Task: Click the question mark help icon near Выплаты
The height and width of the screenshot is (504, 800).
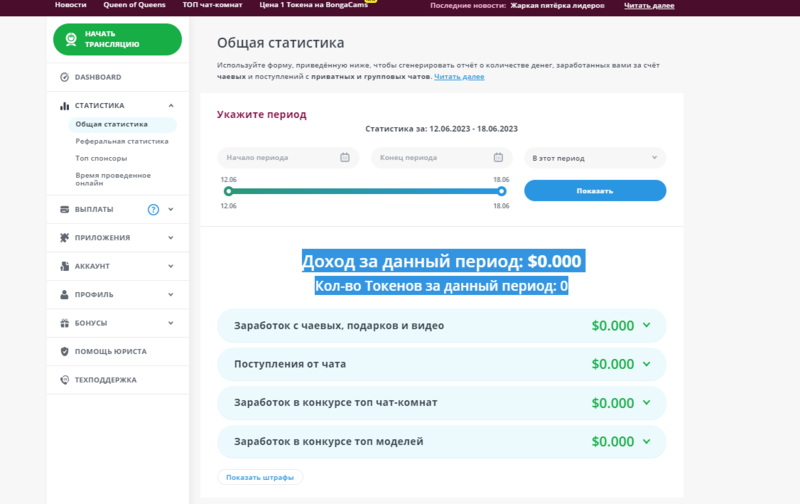Action: click(x=153, y=210)
